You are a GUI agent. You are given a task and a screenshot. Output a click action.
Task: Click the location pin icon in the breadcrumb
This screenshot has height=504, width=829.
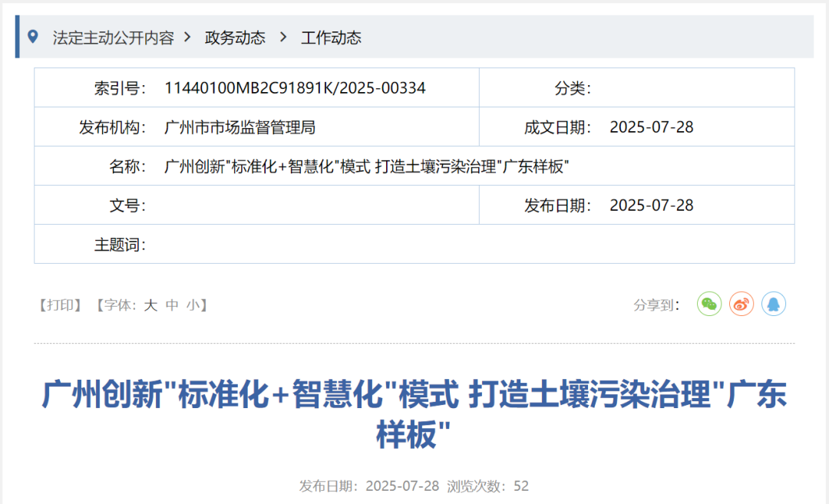pos(31,36)
